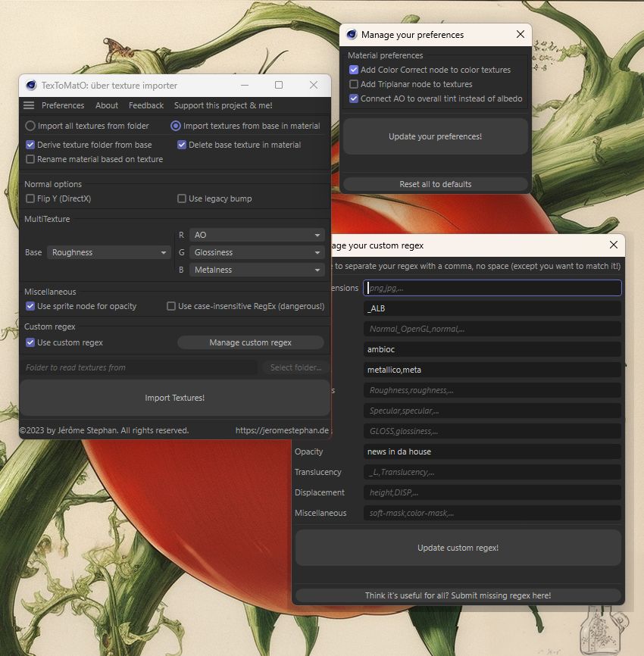Uncheck Use sprite node for opacity
The image size is (644, 656).
click(x=30, y=306)
